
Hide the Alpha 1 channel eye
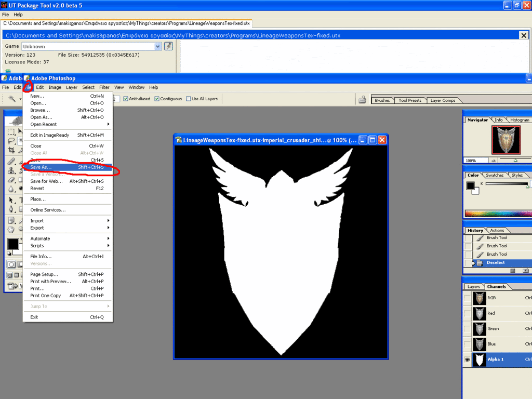[468, 360]
